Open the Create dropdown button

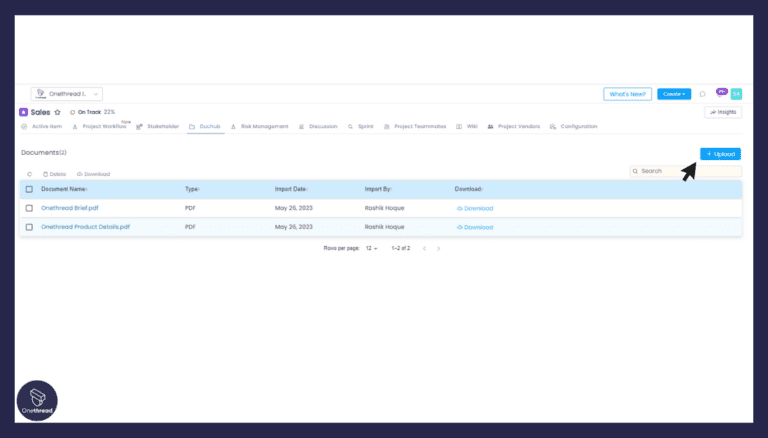[674, 94]
